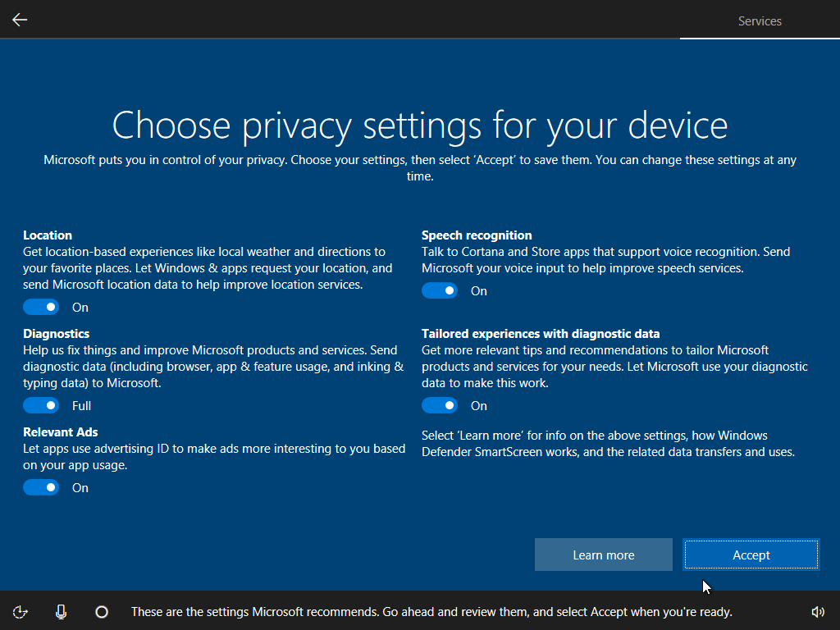This screenshot has width=840, height=630.
Task: Turn off Speech recognition toggle
Action: click(440, 290)
